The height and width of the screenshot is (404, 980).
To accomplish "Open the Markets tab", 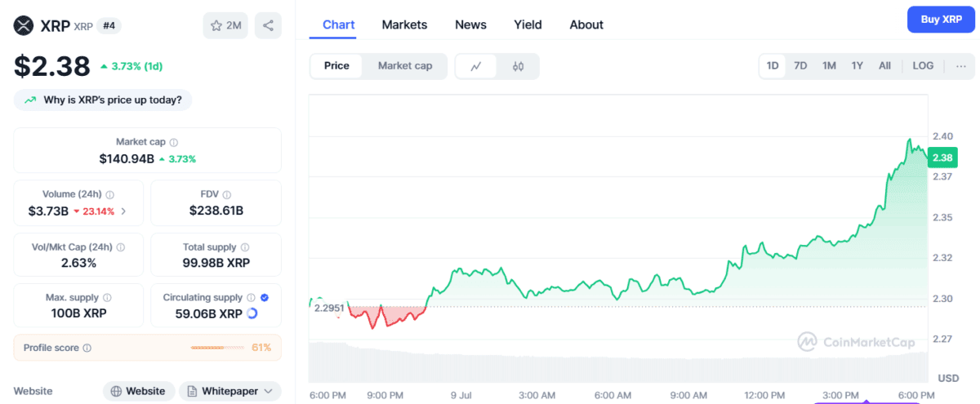I will (x=404, y=24).
